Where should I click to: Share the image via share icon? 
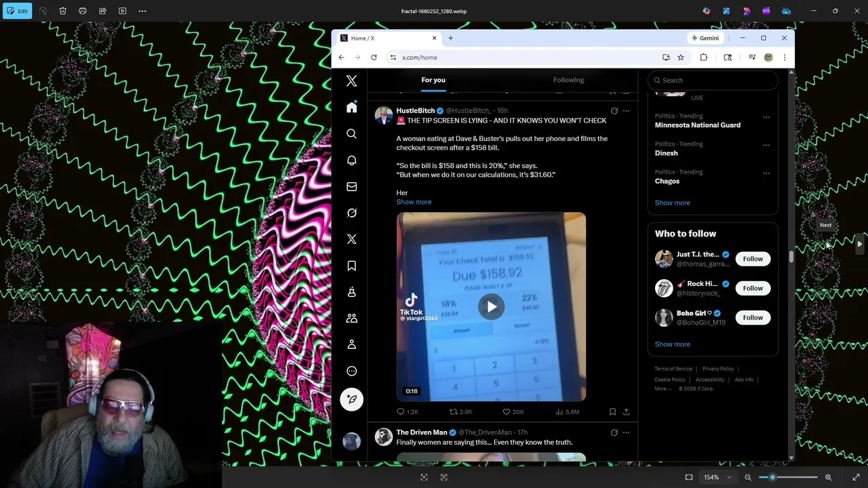coord(102,11)
